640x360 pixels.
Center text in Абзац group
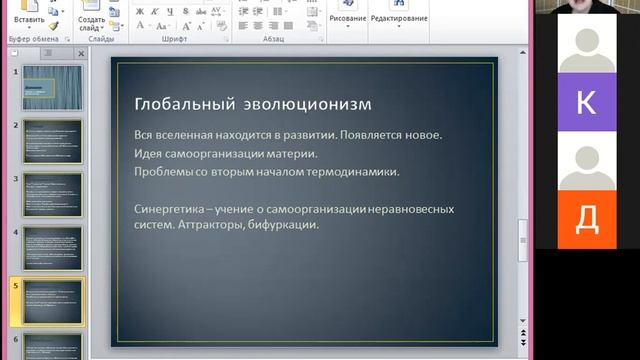coord(258,26)
